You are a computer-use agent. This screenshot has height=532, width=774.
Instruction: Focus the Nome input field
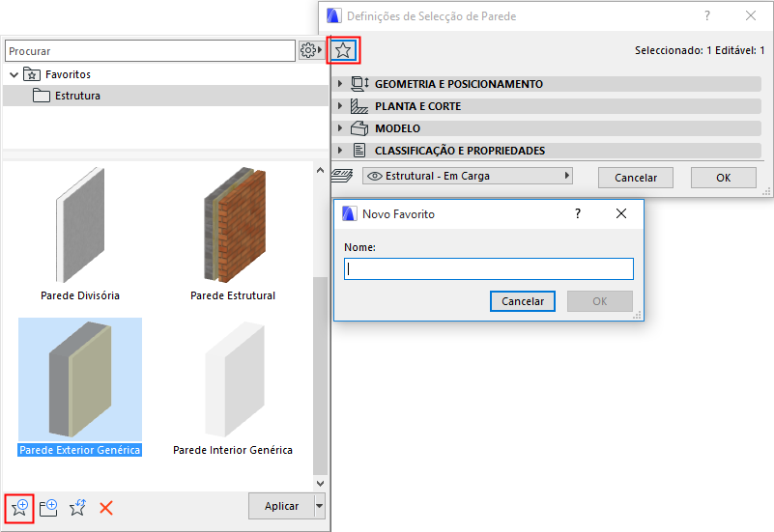(489, 268)
